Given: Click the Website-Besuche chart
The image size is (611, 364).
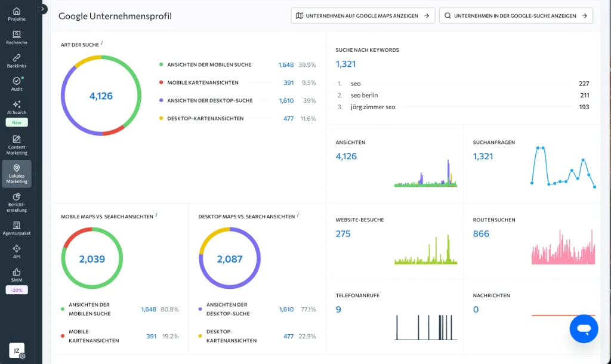Looking at the screenshot, I should 425,249.
